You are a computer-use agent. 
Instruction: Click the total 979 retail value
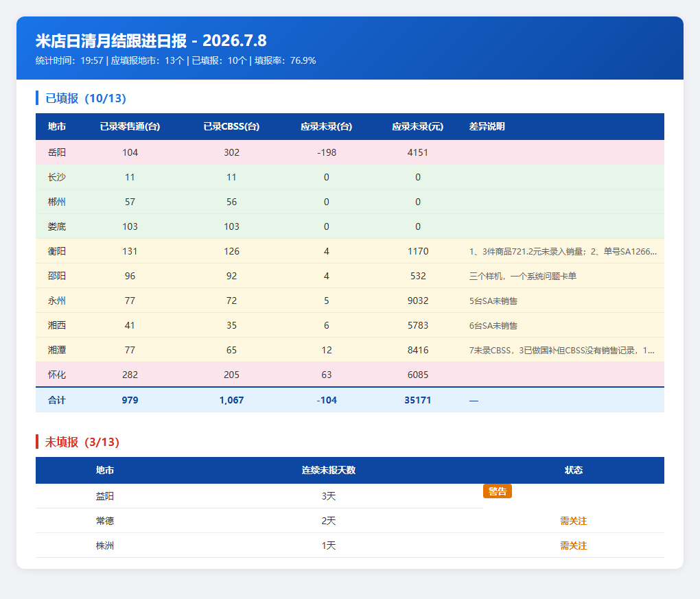coord(130,401)
